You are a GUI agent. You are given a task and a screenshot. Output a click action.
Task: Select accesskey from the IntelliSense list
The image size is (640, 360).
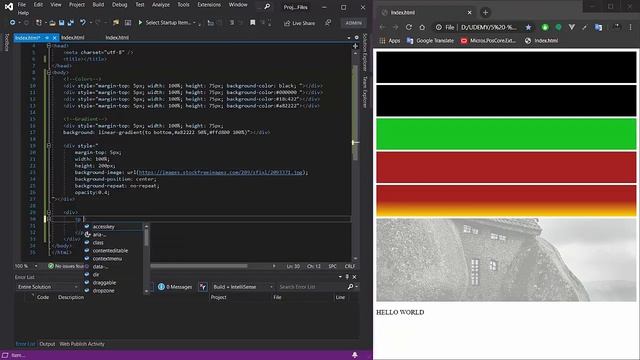click(x=103, y=227)
